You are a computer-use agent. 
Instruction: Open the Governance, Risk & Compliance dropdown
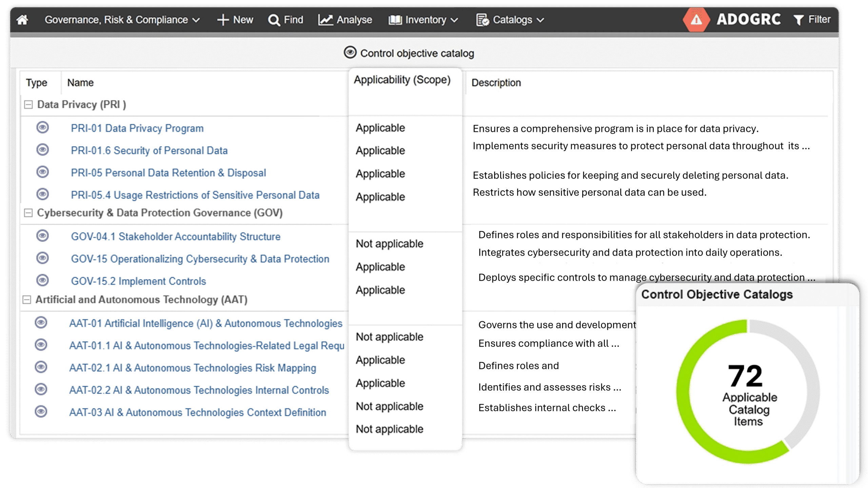click(x=122, y=20)
